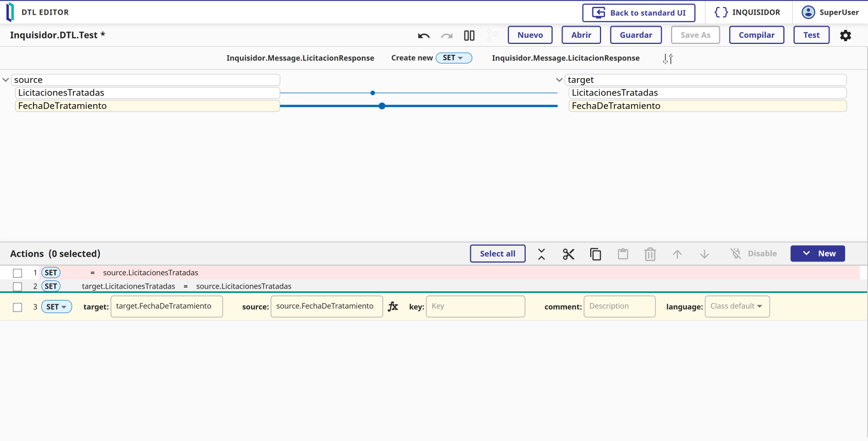Open the settings gear icon

click(x=845, y=36)
